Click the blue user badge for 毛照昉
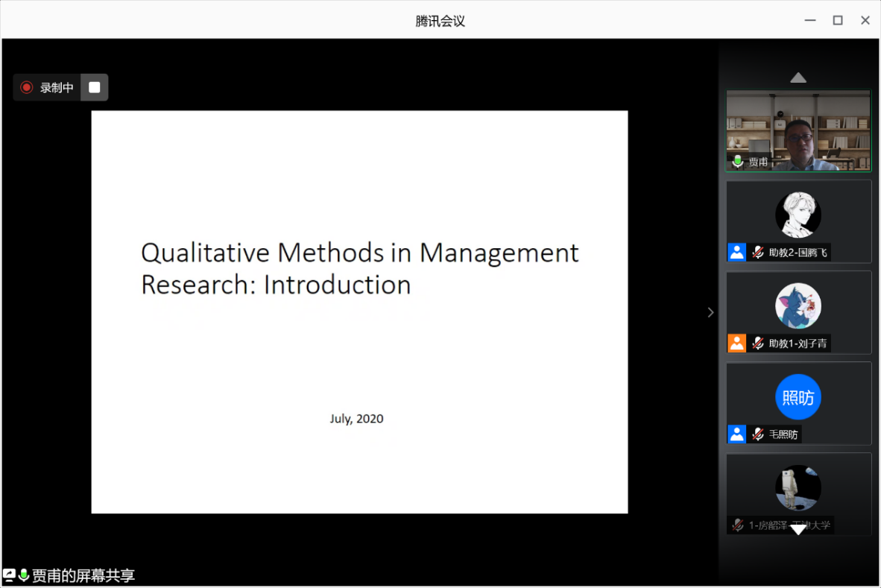881x588 pixels. (x=736, y=434)
